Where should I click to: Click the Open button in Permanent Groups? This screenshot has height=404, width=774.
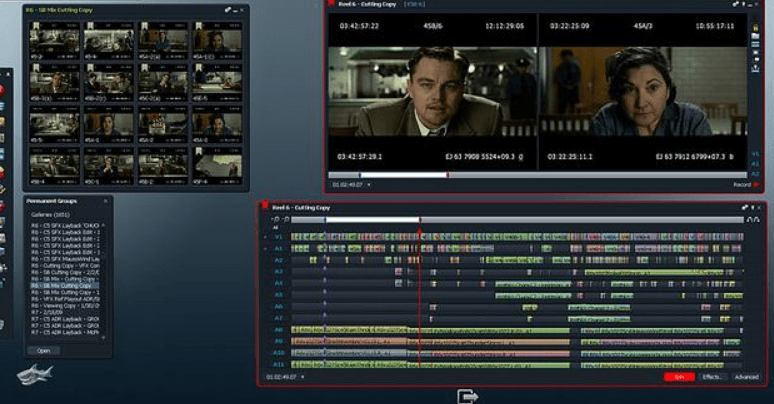click(x=43, y=351)
